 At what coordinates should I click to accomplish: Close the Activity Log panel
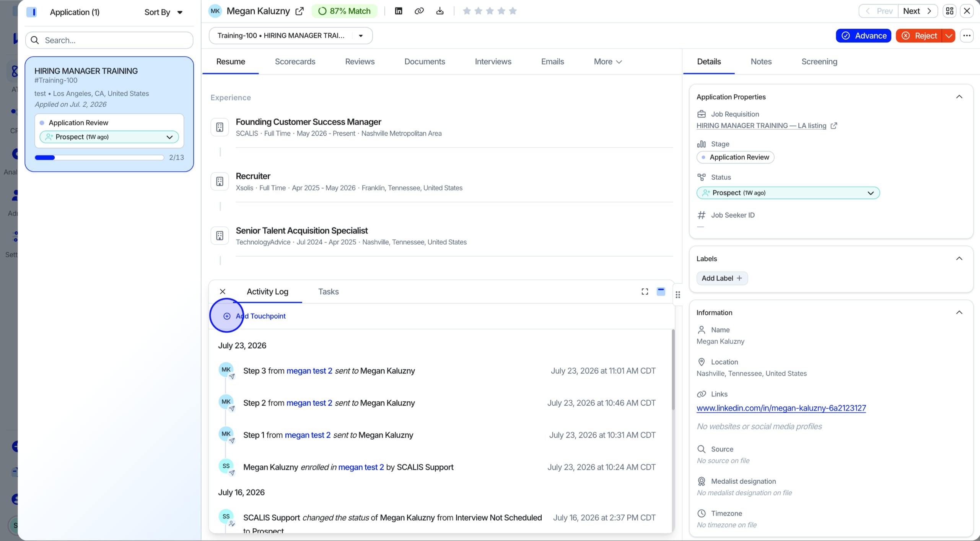(223, 292)
